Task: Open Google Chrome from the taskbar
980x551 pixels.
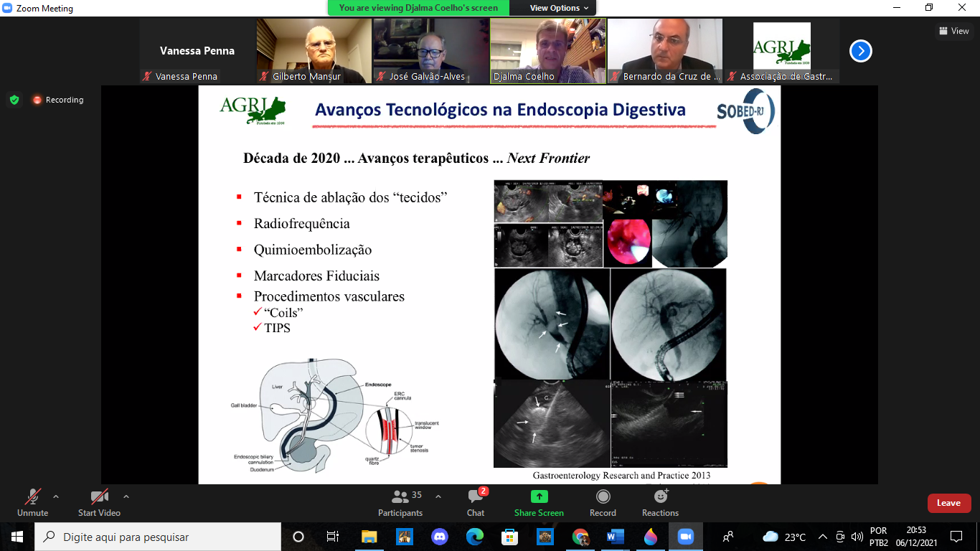Action: (x=580, y=537)
